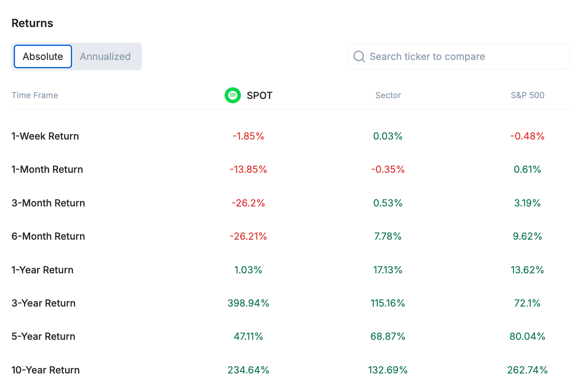The height and width of the screenshot is (392, 580).
Task: Click the search magnifier icon
Action: pos(359,56)
